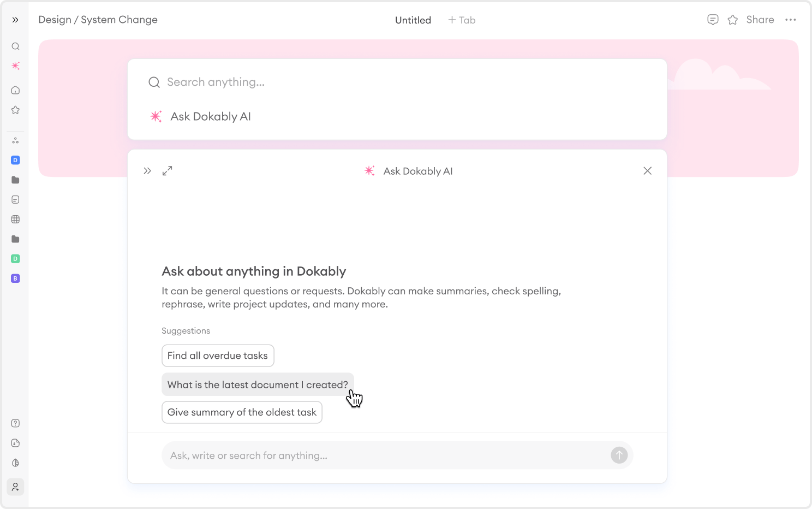Click heading Ask about anything in Dokably

(254, 271)
